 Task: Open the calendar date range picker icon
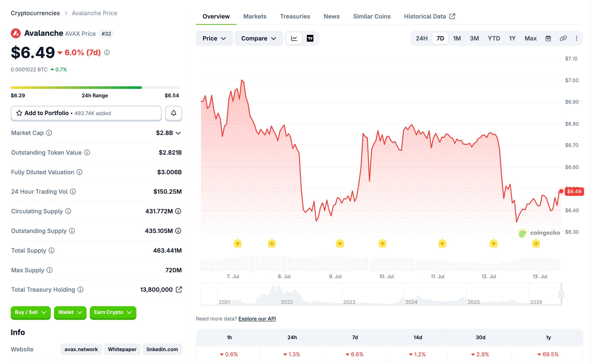click(x=549, y=38)
